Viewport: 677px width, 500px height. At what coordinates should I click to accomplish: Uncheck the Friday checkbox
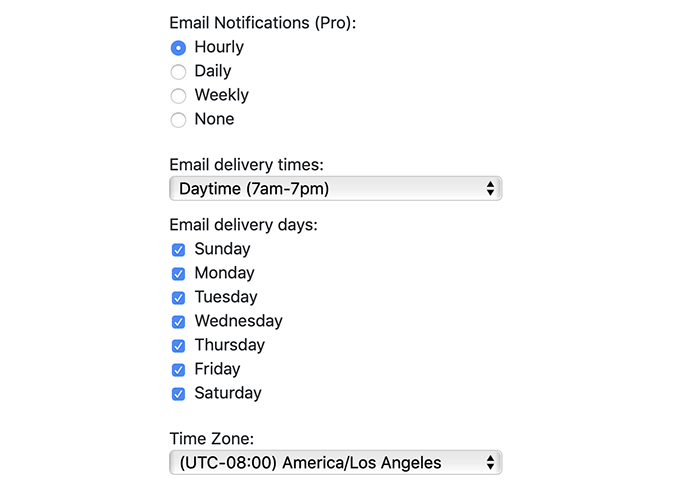click(x=178, y=370)
